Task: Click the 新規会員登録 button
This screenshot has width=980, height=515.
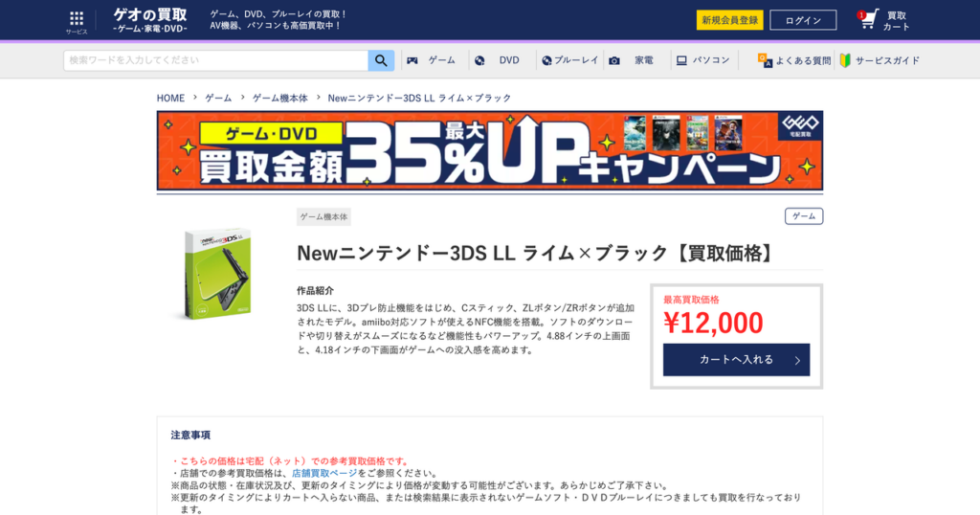Action: pos(729,20)
